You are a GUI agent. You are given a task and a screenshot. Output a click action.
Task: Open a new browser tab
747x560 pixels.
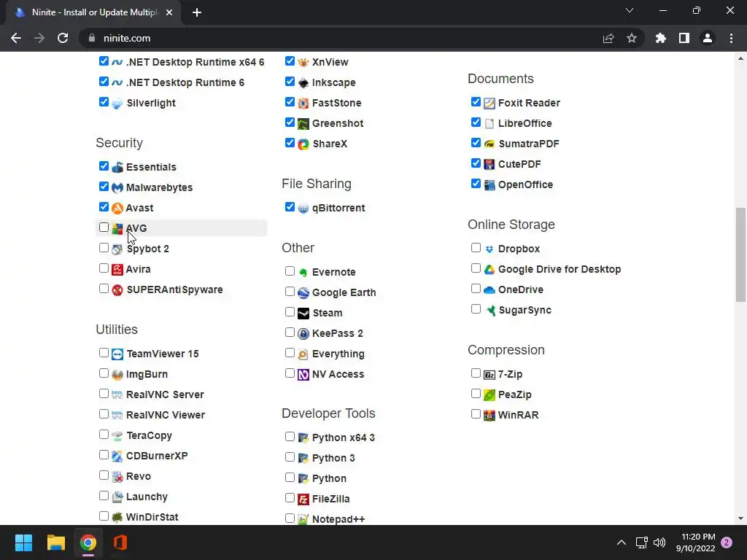click(x=197, y=13)
